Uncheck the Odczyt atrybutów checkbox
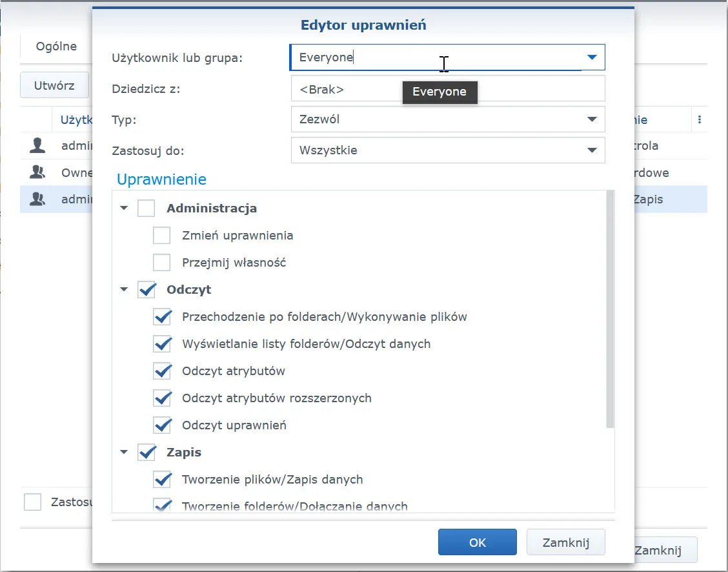 pos(162,371)
